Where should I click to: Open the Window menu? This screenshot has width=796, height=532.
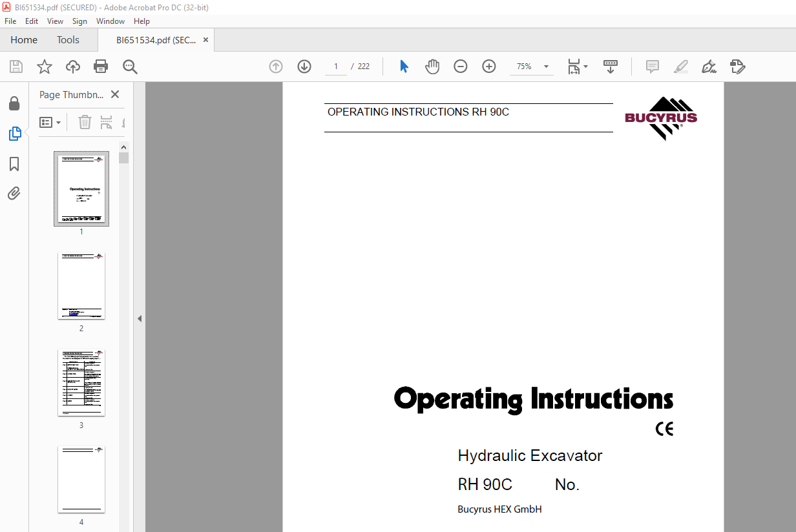click(110, 21)
